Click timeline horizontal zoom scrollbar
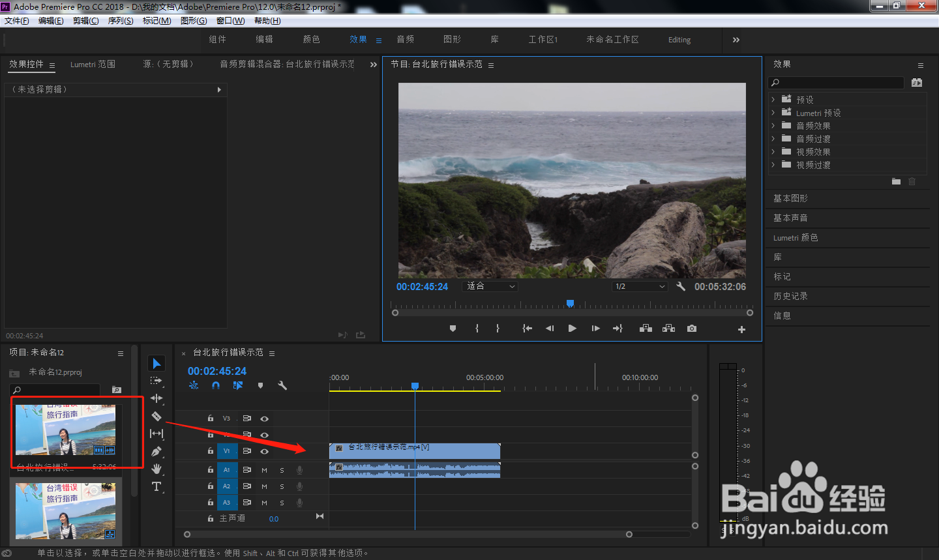This screenshot has width=939, height=560. 408,535
